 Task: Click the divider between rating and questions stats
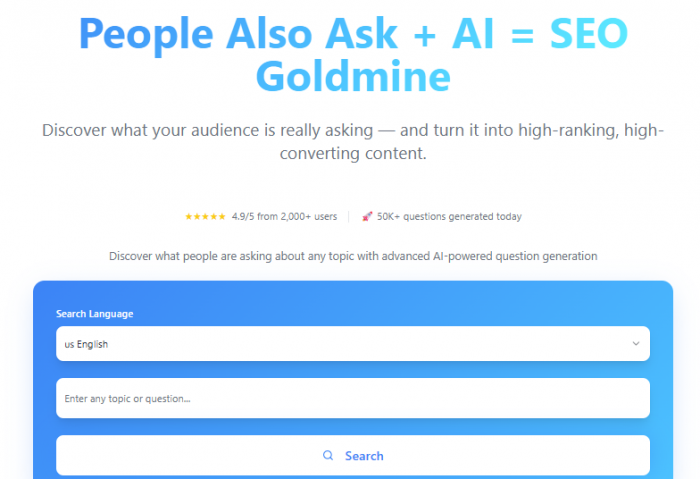[x=348, y=216]
